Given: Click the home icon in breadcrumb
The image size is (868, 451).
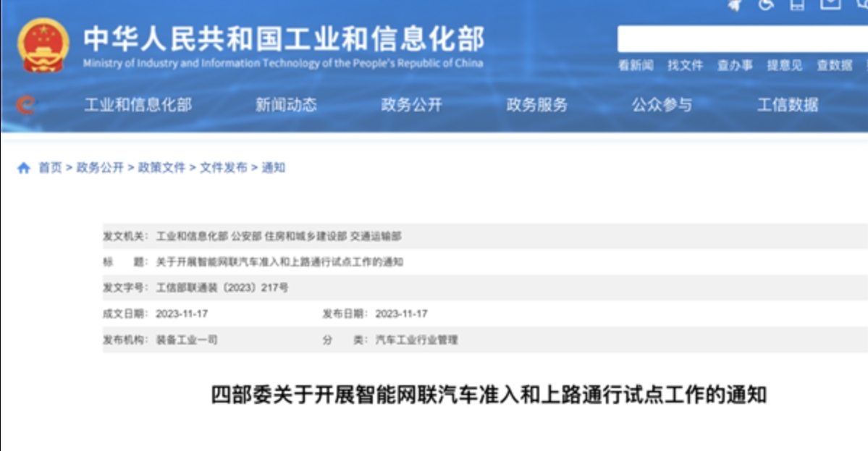Looking at the screenshot, I should click(x=24, y=168).
